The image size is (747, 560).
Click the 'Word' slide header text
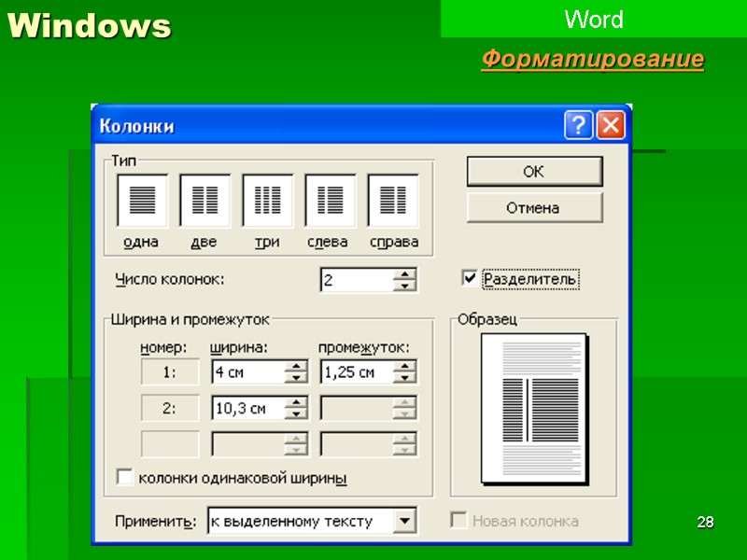pyautogui.click(x=594, y=20)
